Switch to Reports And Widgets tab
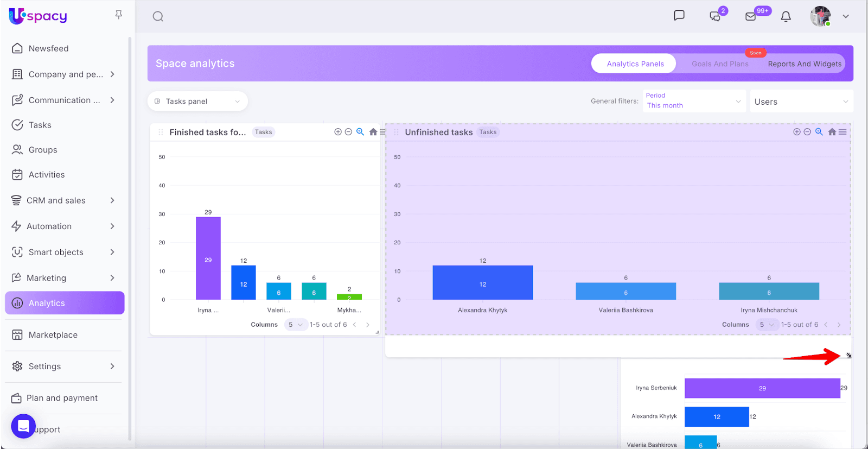 [x=804, y=64]
